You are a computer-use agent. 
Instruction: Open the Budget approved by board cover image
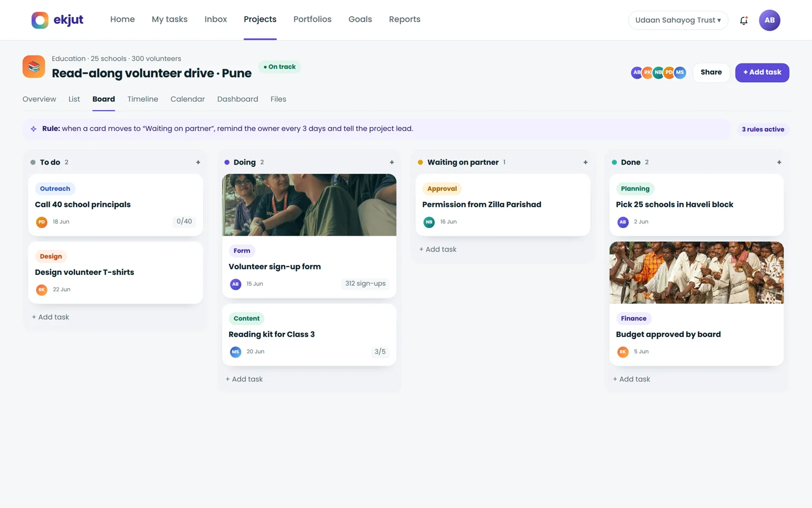pos(696,273)
